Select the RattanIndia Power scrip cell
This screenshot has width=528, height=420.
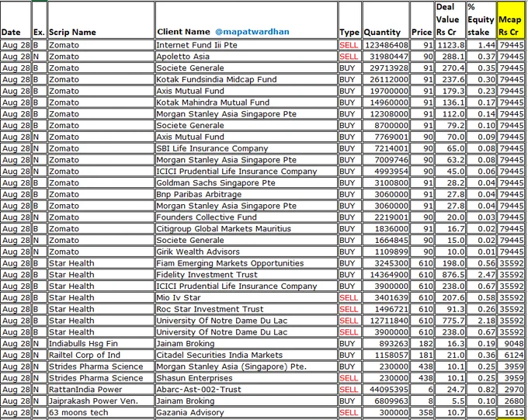tap(101, 390)
